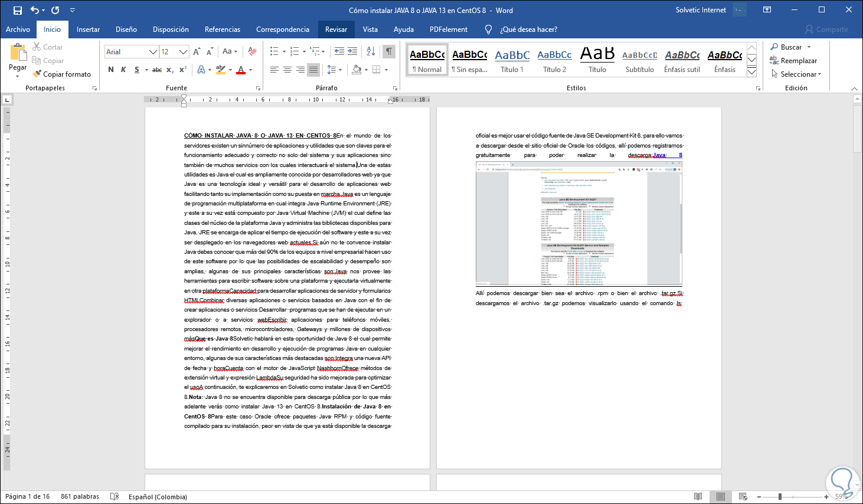Switch to the Referencias tab
Viewport: 863px width, 504px height.
(223, 30)
